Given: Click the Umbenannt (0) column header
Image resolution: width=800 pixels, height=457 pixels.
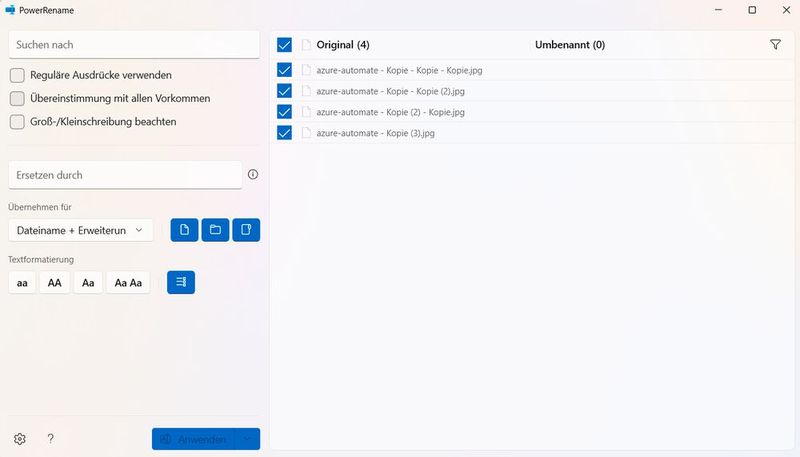Looking at the screenshot, I should pyautogui.click(x=570, y=45).
